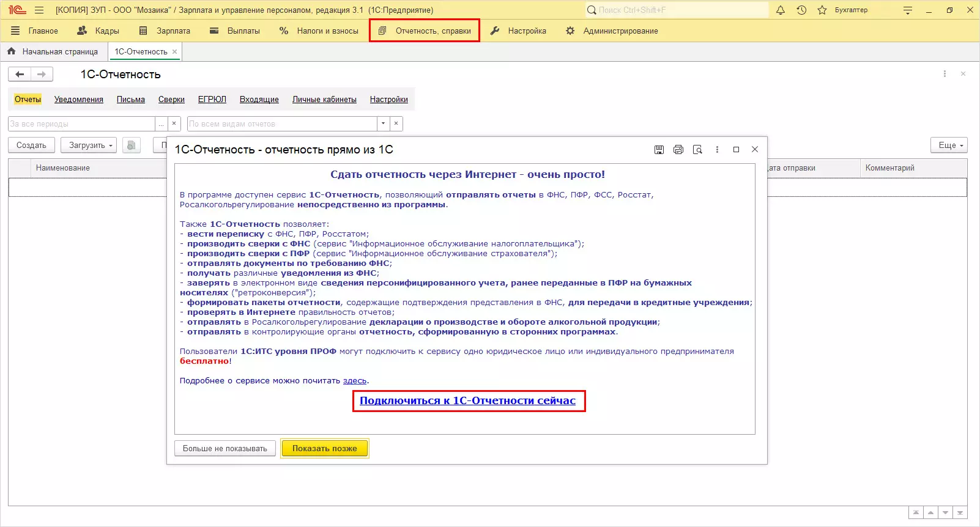Open the functions menu hamburger icon in title bar
Viewport: 980px width, 527px height.
click(x=39, y=10)
